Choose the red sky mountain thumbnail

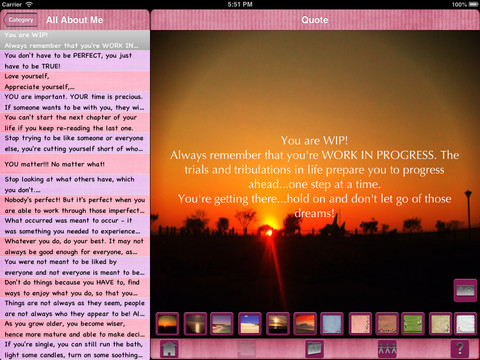point(305,323)
